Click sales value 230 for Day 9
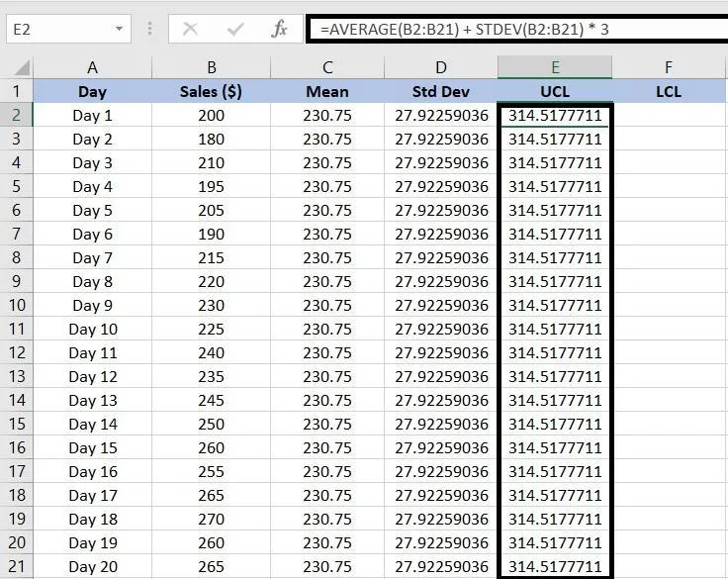The width and height of the screenshot is (728, 579). click(212, 305)
